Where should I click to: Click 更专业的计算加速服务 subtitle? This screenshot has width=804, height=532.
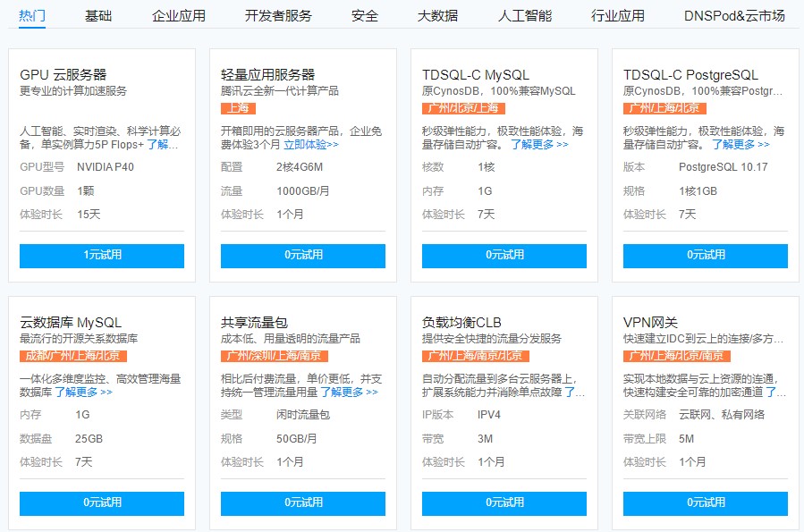coord(72,90)
